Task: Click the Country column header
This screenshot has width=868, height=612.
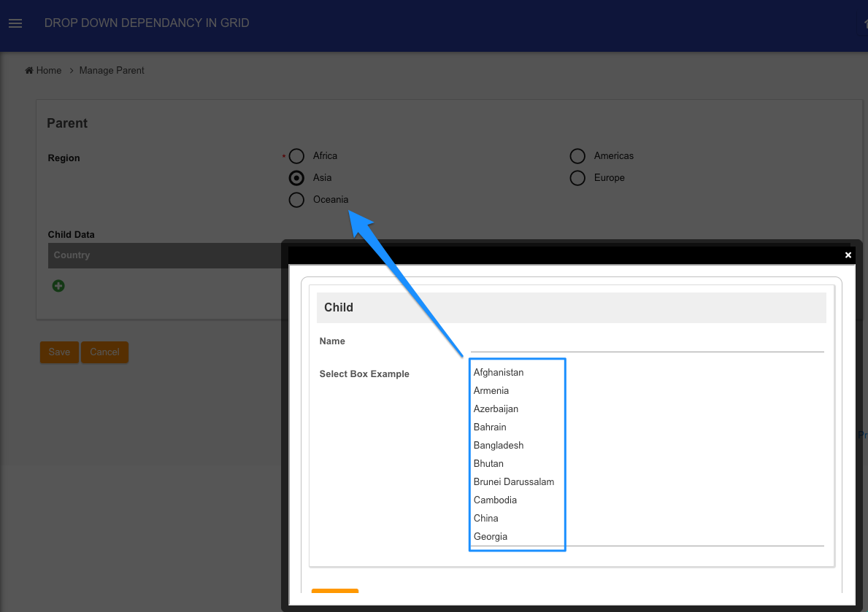Action: tap(72, 255)
